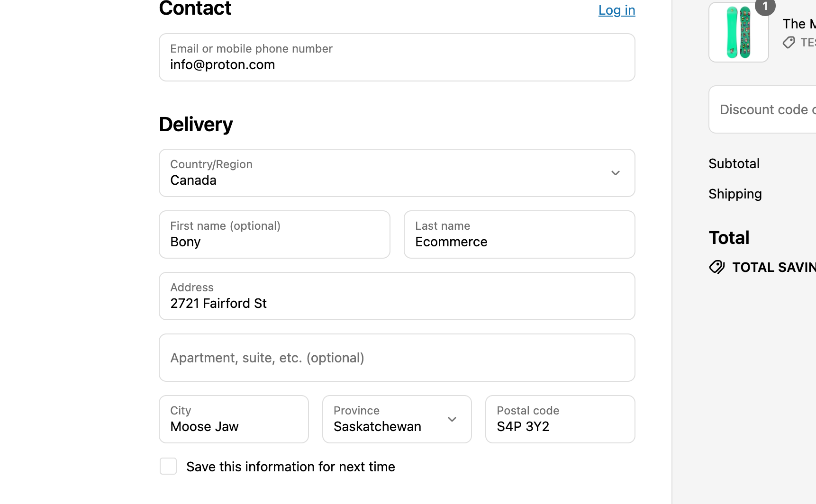Edit the Address field with 2721 Fairford St
Screen dimensions: 816x504
(x=397, y=297)
